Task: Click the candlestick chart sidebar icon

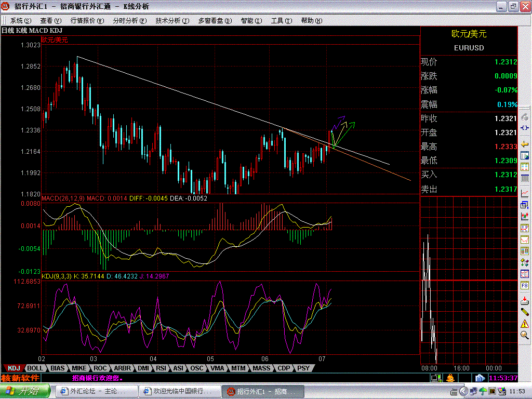Action: (x=525, y=216)
